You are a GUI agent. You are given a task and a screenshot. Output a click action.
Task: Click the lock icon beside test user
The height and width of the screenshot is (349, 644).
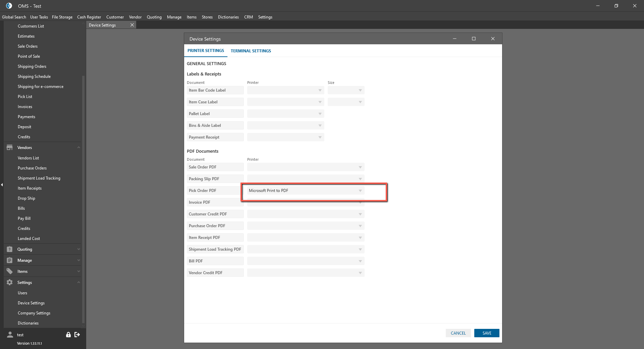click(68, 335)
